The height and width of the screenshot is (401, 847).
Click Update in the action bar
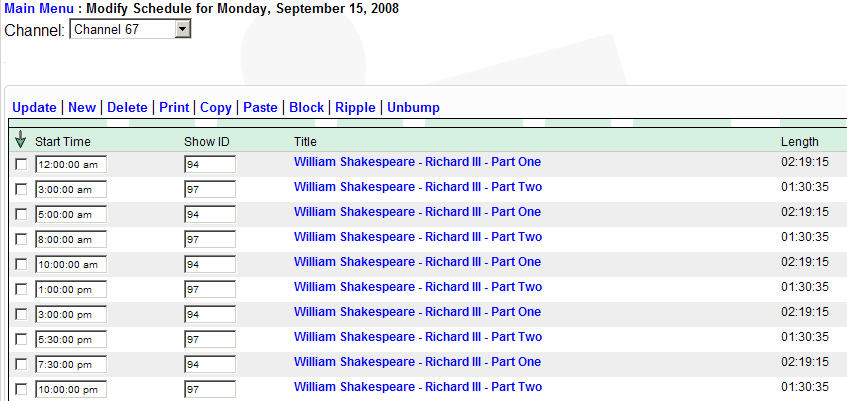click(34, 107)
